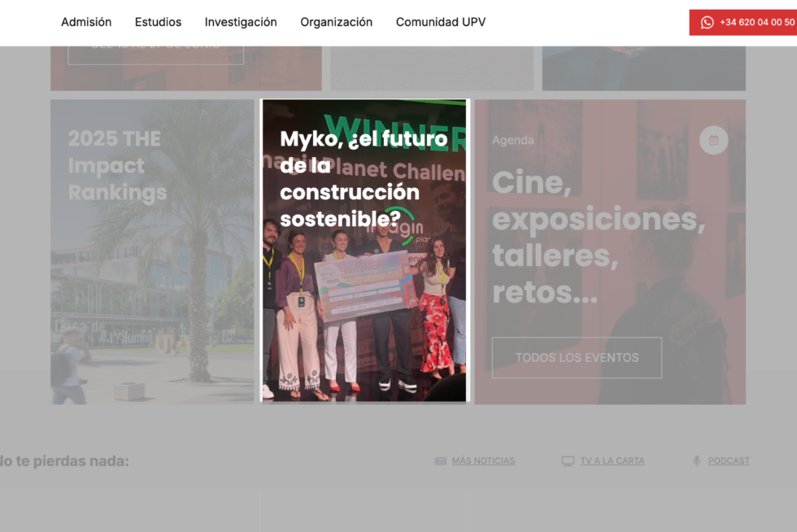Open the Myko construcción sostenible headline
The height and width of the screenshot is (532, 797).
[x=364, y=179]
